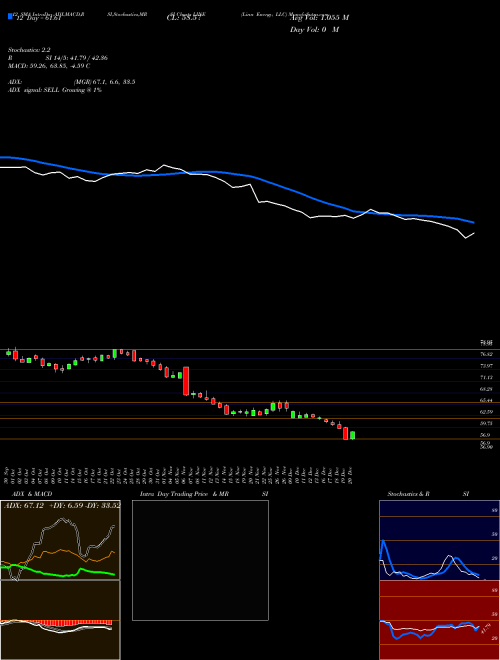This screenshot has width=500, height=660.
Task: Click the ADX signal SELL text
Action: pyautogui.click(x=55, y=90)
